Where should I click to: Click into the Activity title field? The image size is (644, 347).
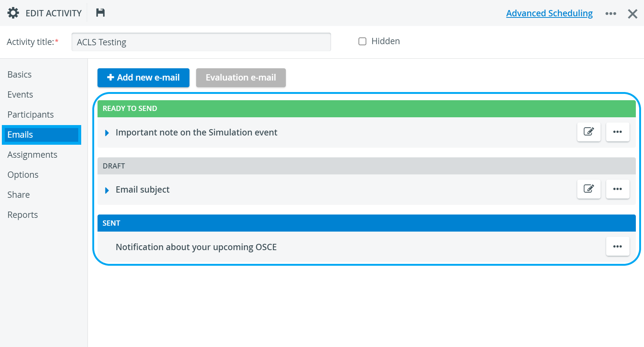[201, 42]
